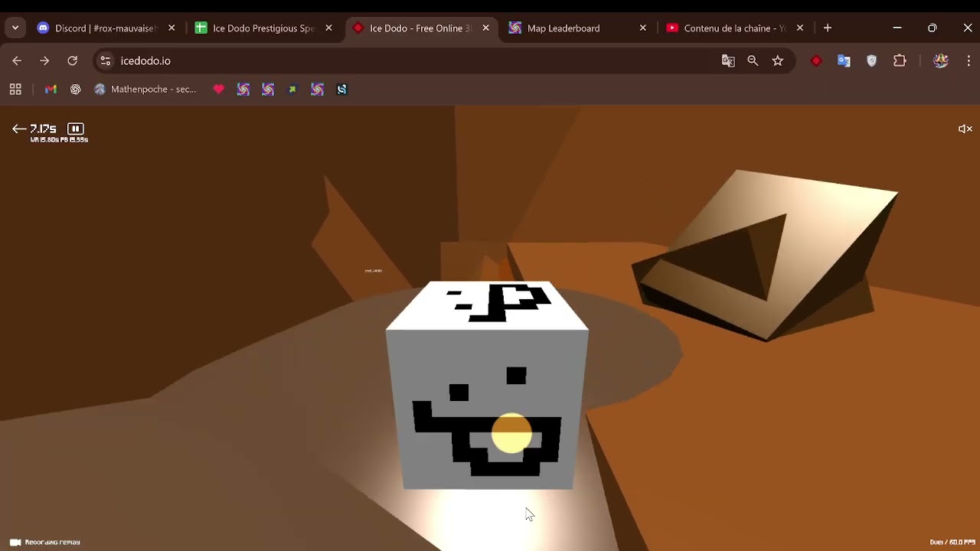The height and width of the screenshot is (551, 980).
Task: Open the Chrome profile avatar
Action: pyautogui.click(x=941, y=61)
